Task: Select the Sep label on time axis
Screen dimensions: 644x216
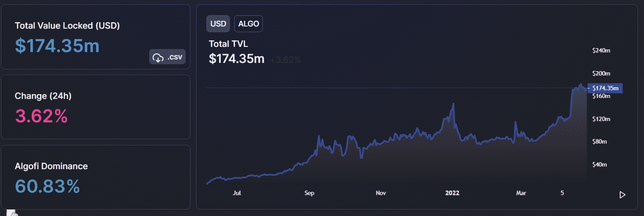Action: click(309, 193)
